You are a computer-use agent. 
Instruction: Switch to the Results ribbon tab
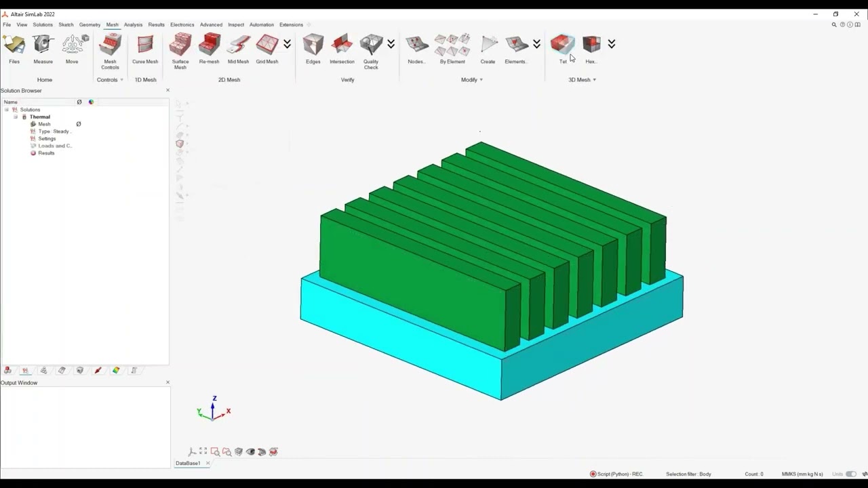pyautogui.click(x=156, y=25)
